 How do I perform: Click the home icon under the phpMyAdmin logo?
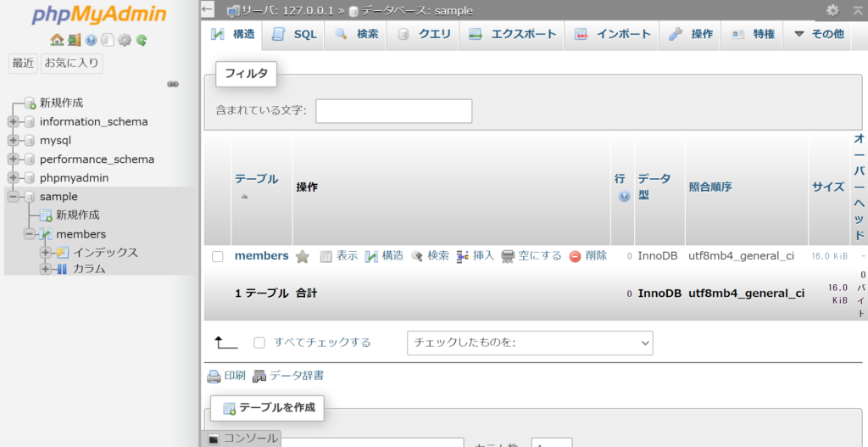click(56, 40)
